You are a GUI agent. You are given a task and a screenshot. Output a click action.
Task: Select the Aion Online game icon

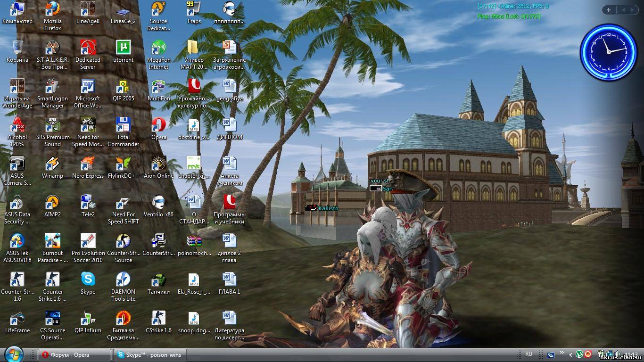pyautogui.click(x=158, y=164)
